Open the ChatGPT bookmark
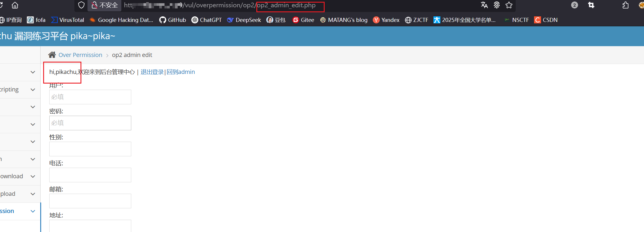 click(206, 20)
